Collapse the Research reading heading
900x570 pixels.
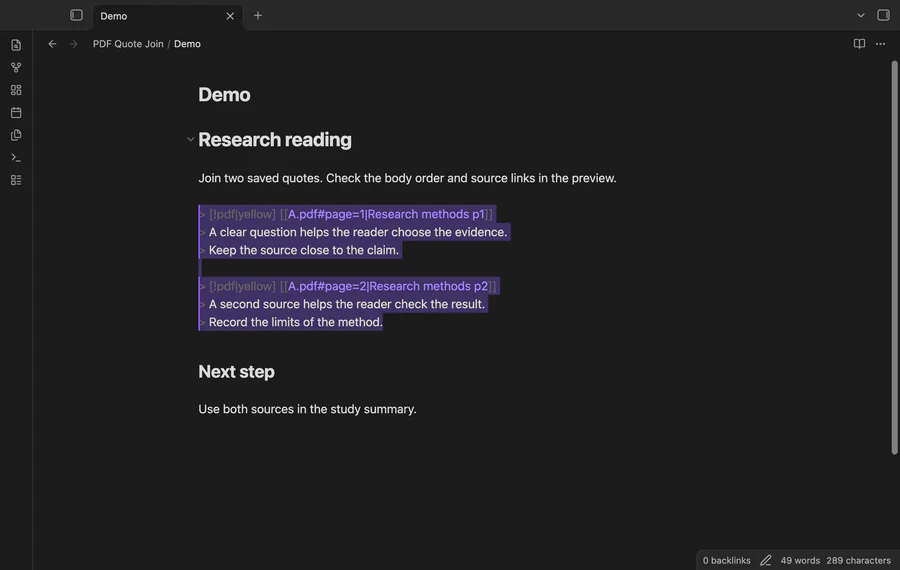[x=190, y=139]
